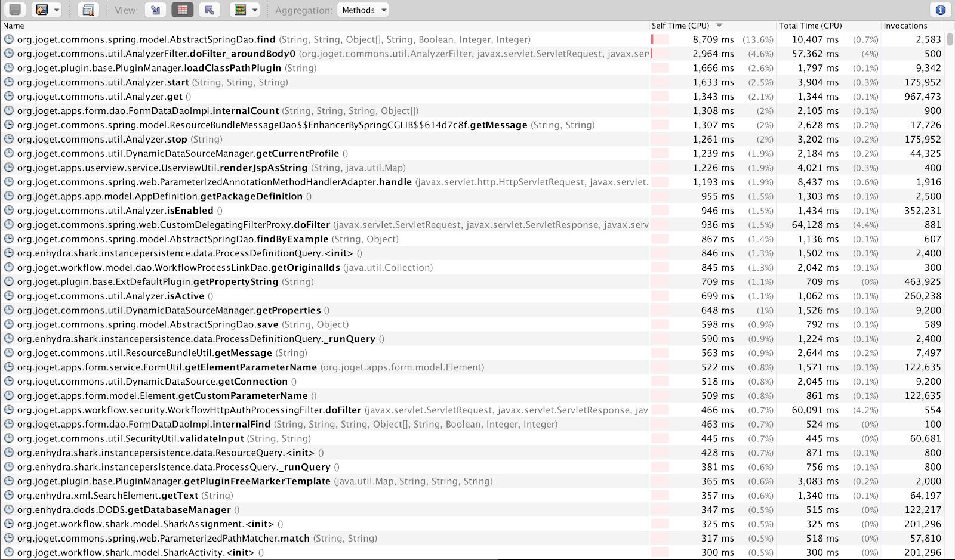
Task: Click the clock icon beside FormDataDaoImpl.internalCount
Action: click(x=9, y=111)
